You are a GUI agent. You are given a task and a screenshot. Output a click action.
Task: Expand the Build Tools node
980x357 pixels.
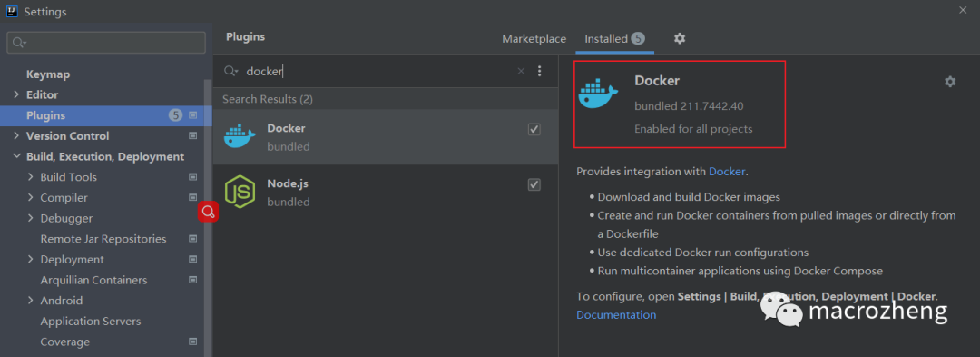[x=31, y=177]
